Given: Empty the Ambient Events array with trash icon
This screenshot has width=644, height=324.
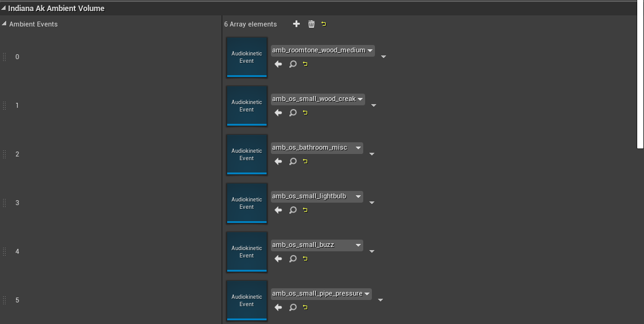Looking at the screenshot, I should pyautogui.click(x=312, y=24).
